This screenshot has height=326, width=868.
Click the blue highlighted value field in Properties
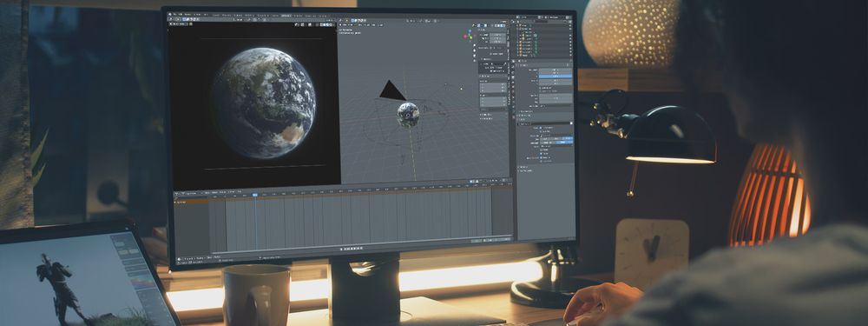pos(556,76)
